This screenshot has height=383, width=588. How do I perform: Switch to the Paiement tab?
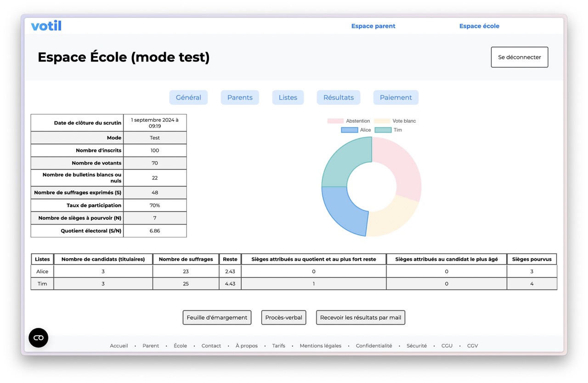(x=396, y=97)
